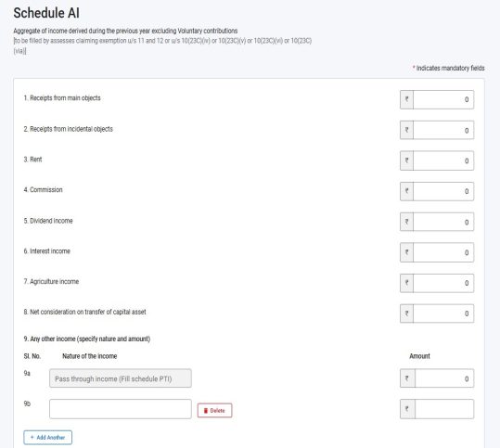
Task: Select the Rent amount input
Action: point(443,160)
